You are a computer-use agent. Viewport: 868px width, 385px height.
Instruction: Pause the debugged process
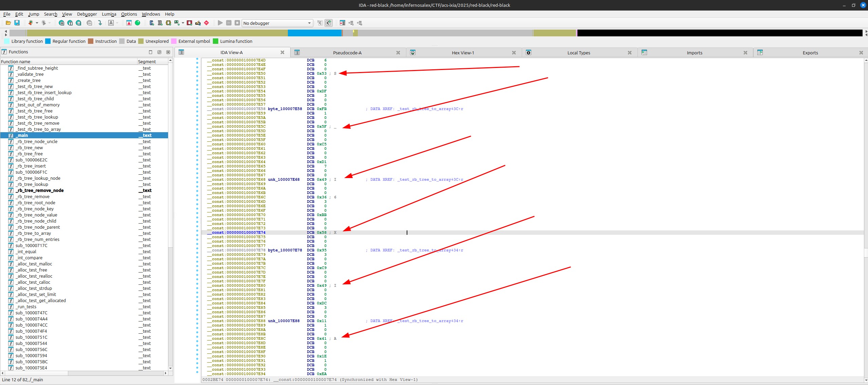coord(229,23)
